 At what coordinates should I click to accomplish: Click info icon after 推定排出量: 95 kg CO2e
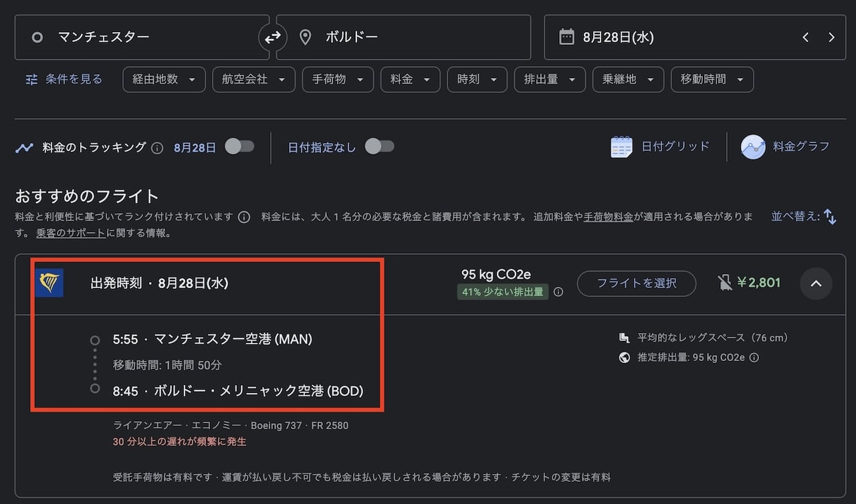point(754,358)
